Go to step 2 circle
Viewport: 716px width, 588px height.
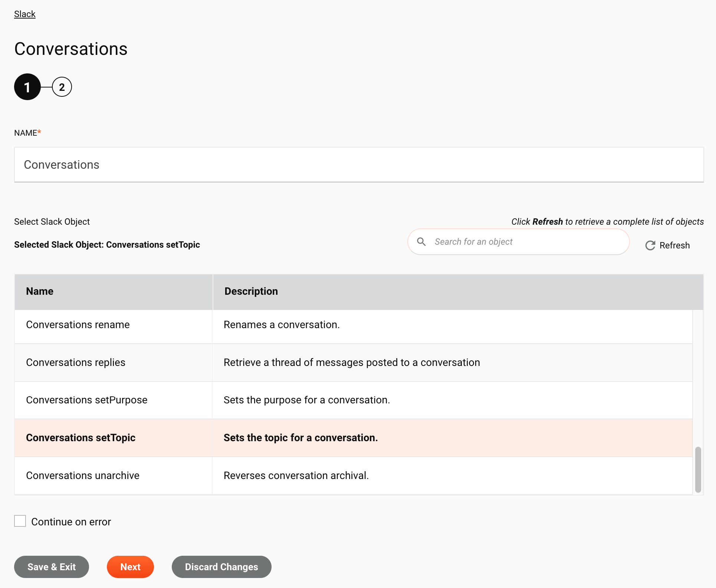point(62,87)
